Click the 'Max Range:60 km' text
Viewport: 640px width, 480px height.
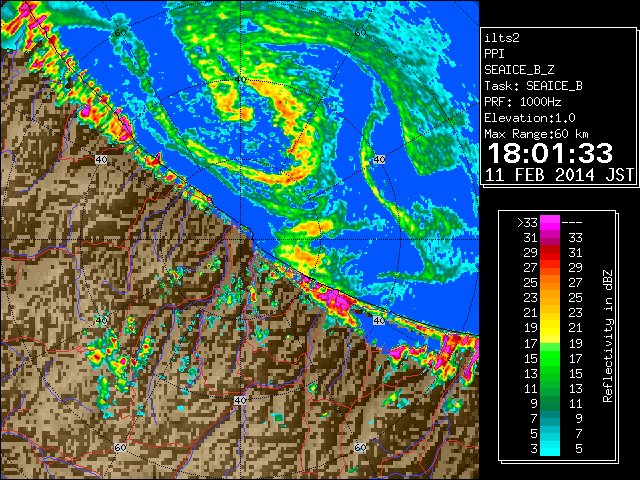pos(536,134)
